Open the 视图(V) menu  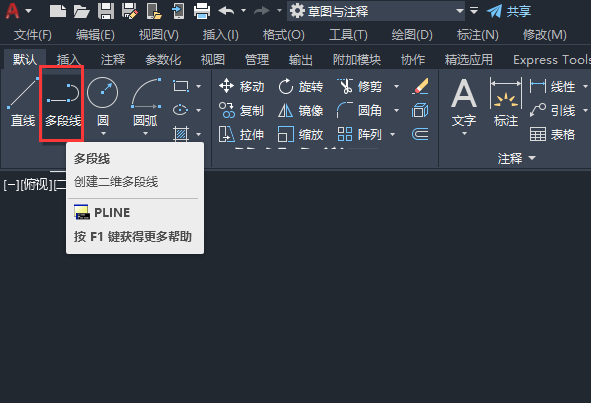pos(158,35)
